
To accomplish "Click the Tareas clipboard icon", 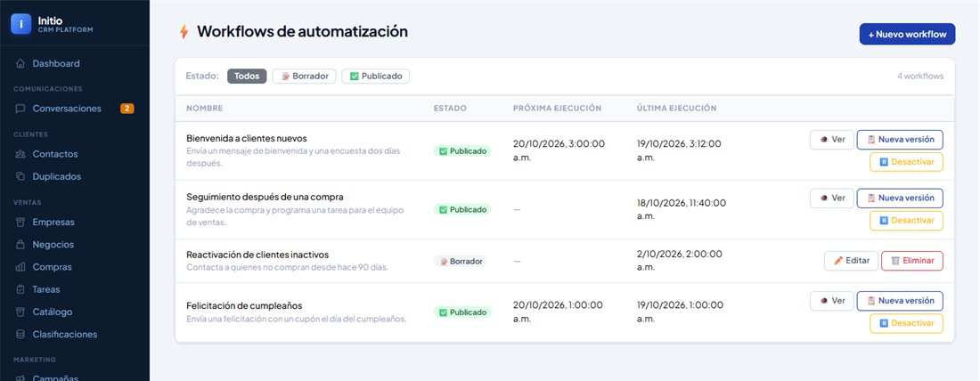I will [20, 290].
